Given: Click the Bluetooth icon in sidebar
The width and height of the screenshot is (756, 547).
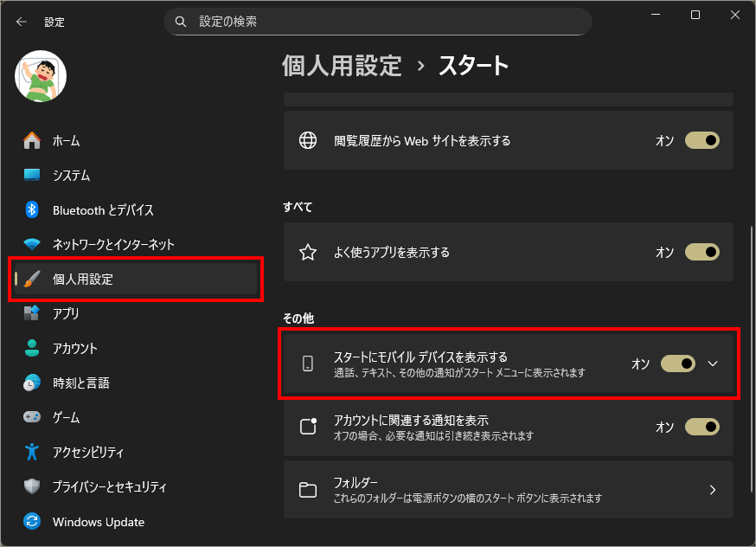Looking at the screenshot, I should pyautogui.click(x=32, y=209).
